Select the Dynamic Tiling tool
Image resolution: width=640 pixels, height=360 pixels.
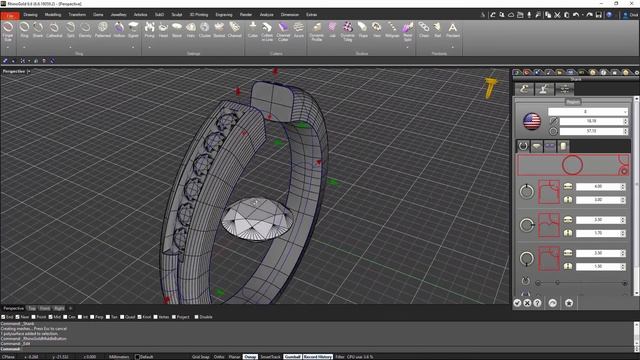(x=347, y=31)
